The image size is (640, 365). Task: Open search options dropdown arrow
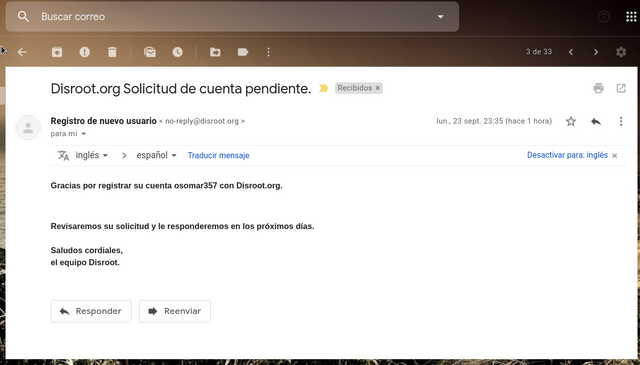(x=440, y=17)
